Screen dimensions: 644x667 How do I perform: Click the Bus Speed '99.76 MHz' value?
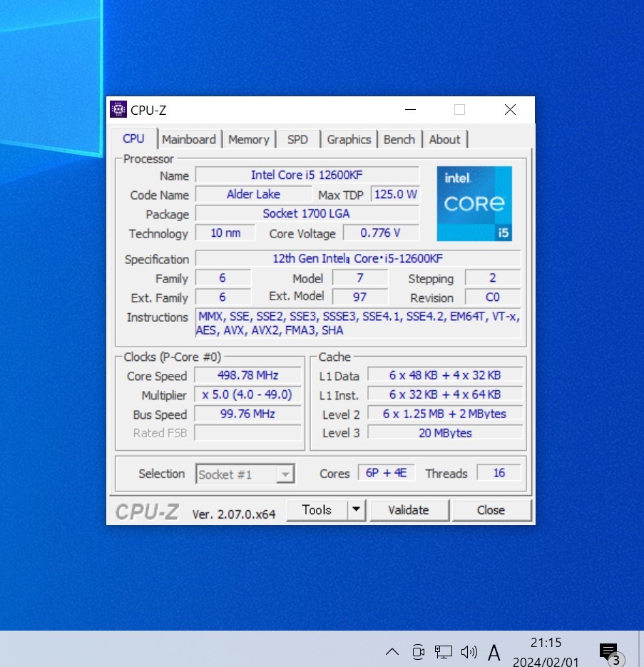(248, 414)
